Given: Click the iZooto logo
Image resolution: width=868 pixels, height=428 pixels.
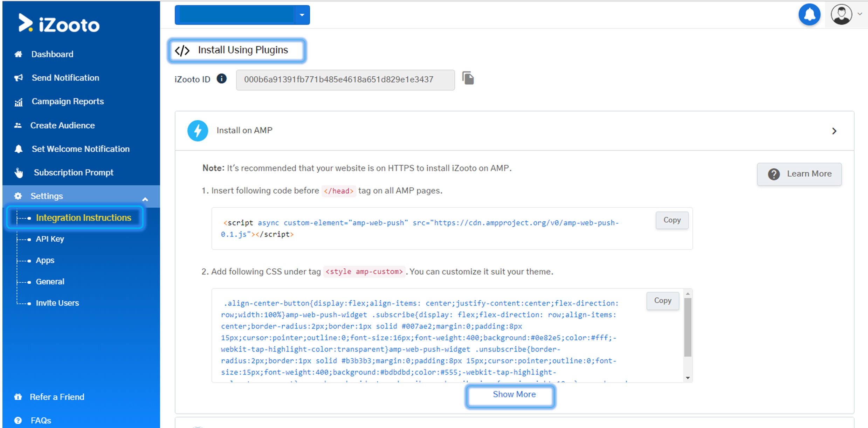Looking at the screenshot, I should point(59,24).
